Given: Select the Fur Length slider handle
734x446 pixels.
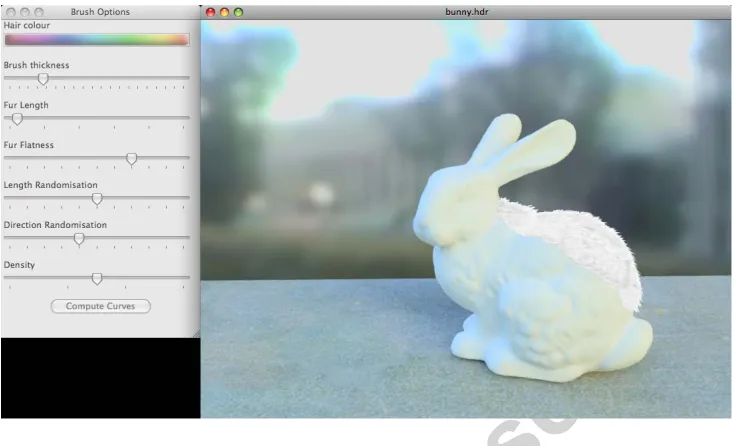Looking at the screenshot, I should click(x=17, y=119).
